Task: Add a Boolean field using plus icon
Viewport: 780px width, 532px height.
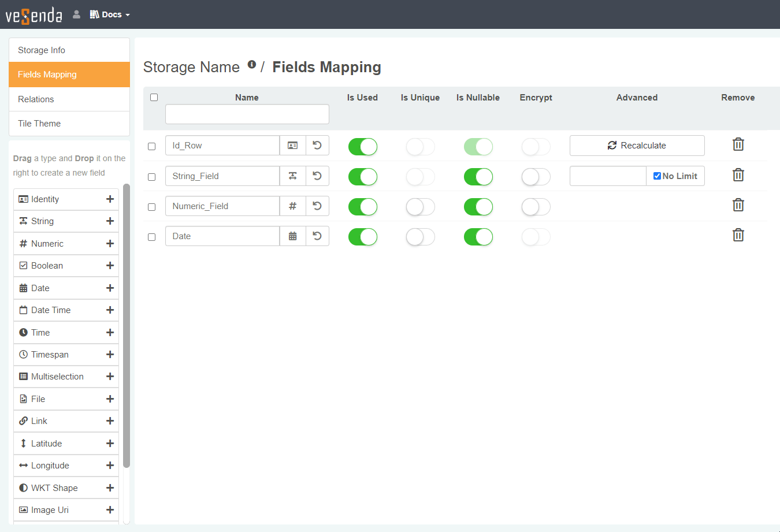Action: click(x=110, y=266)
